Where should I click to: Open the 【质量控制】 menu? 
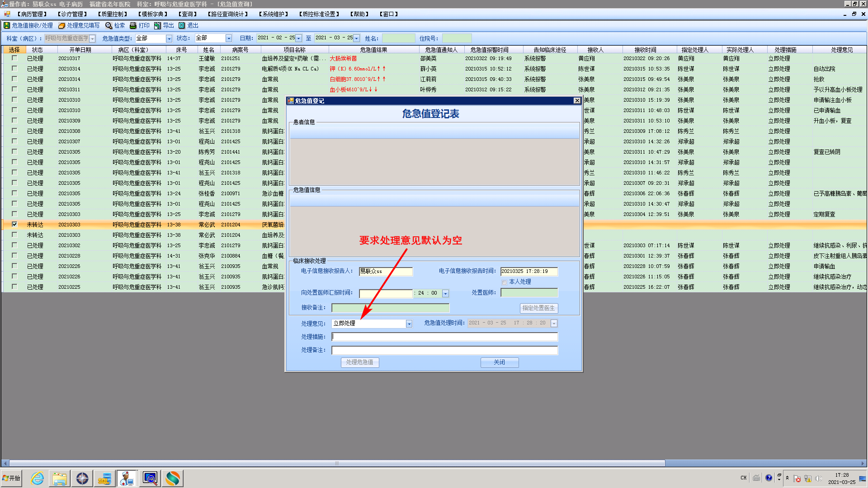[113, 14]
